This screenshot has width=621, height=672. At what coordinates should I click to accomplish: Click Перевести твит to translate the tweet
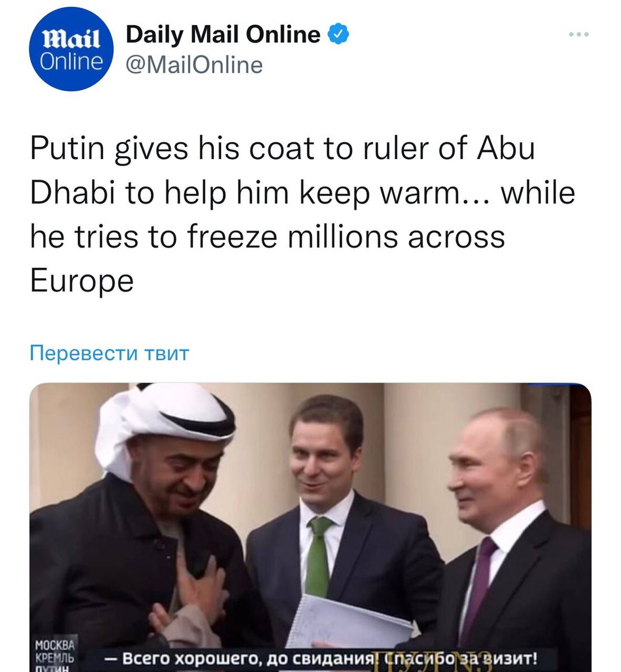(x=109, y=353)
